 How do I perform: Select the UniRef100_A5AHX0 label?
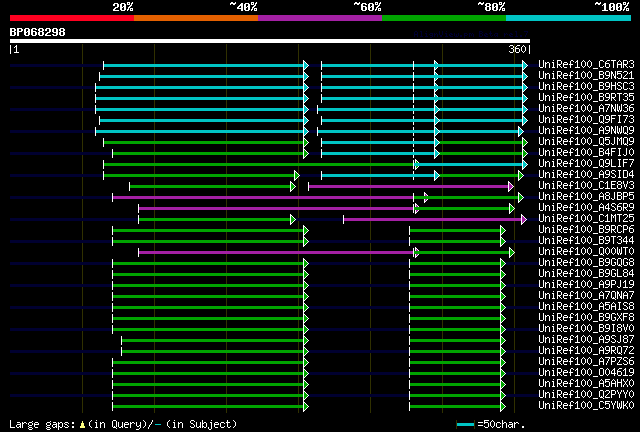tap(586, 384)
